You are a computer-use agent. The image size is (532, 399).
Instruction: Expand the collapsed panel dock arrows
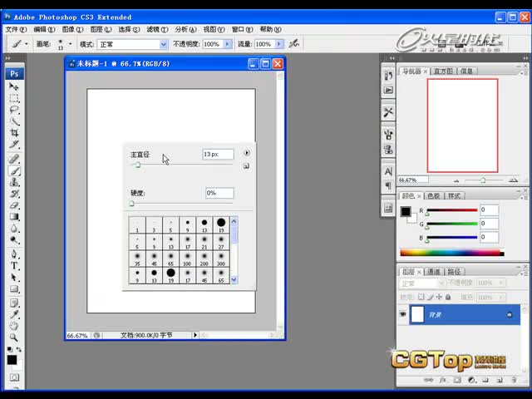(392, 58)
